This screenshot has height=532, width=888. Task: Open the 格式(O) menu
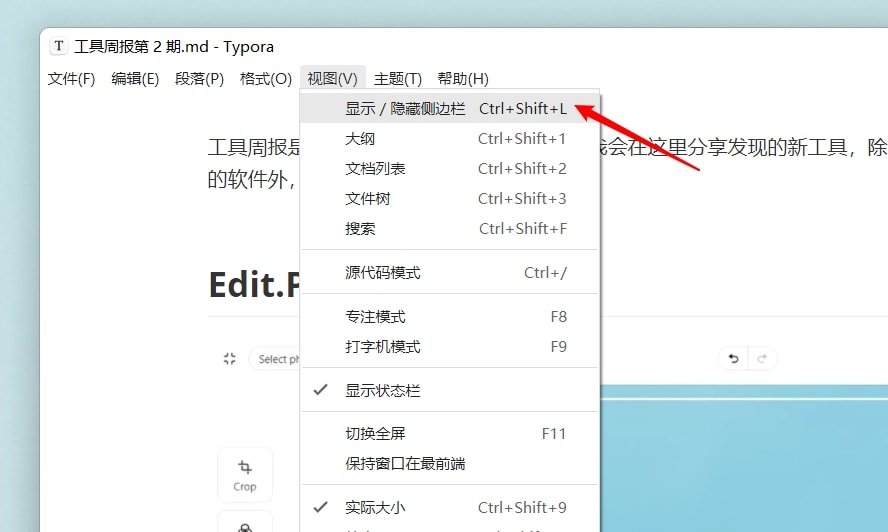pos(266,78)
